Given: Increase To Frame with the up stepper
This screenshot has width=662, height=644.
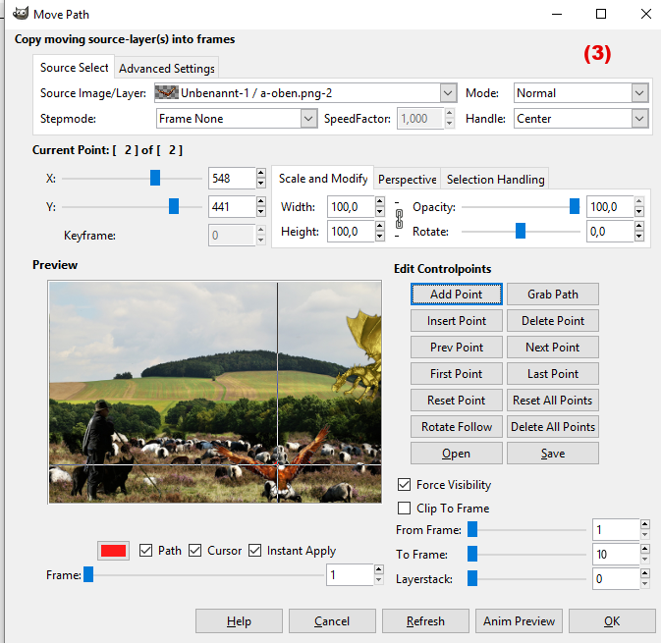Looking at the screenshot, I should 644,549.
